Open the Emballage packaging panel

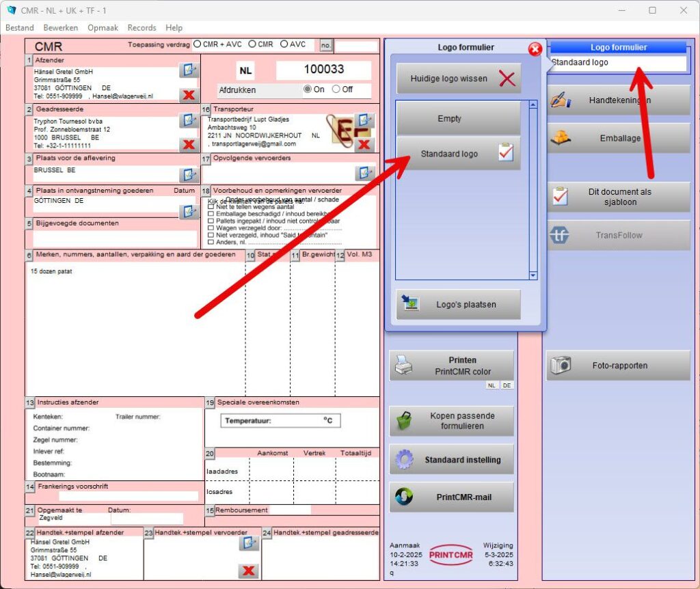[618, 138]
